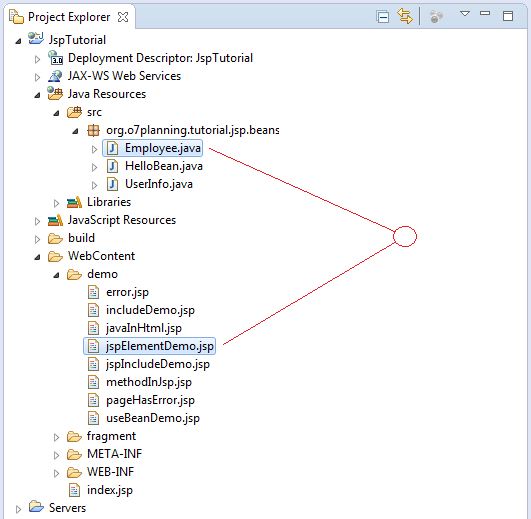Collapse the Java Resources node
Image resolution: width=531 pixels, height=519 pixels.
[37, 95]
